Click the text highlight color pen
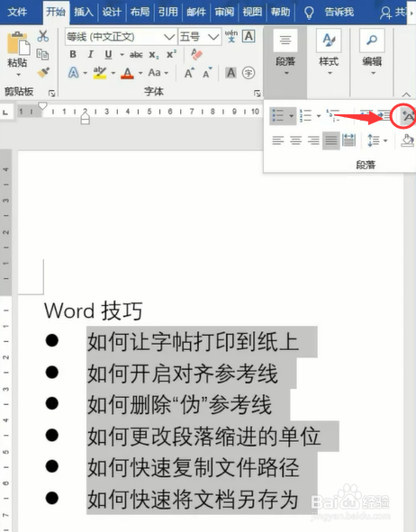The width and height of the screenshot is (416, 532). [x=100, y=73]
